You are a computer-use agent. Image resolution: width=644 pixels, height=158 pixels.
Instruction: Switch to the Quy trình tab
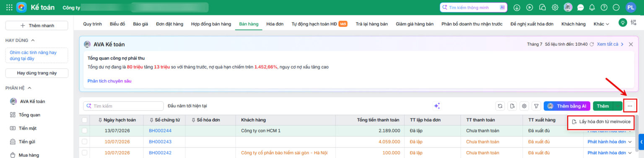[x=92, y=24]
